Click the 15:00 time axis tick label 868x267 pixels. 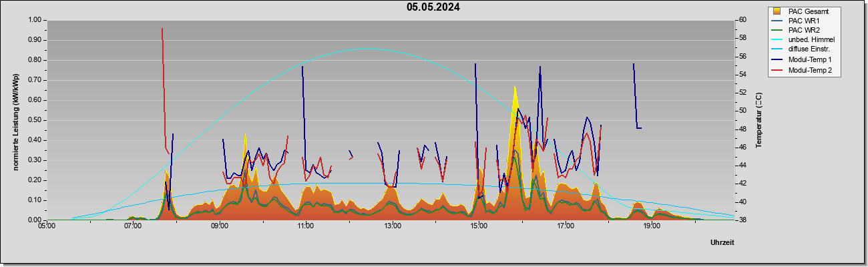tap(479, 226)
